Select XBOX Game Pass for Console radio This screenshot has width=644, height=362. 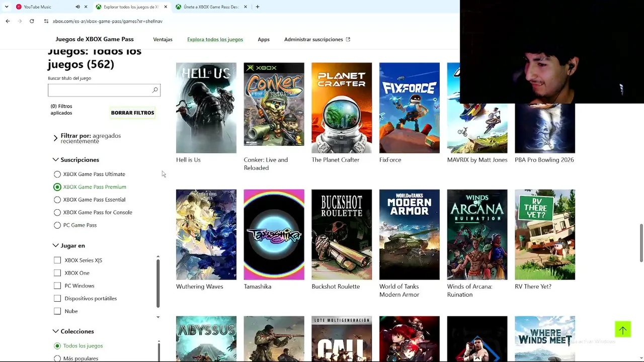tap(57, 213)
